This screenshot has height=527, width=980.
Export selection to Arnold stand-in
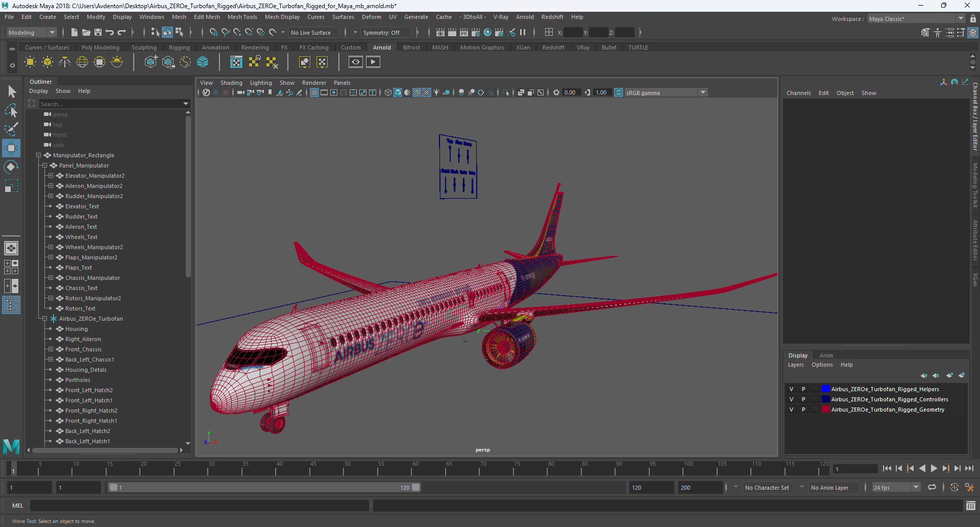(168, 62)
